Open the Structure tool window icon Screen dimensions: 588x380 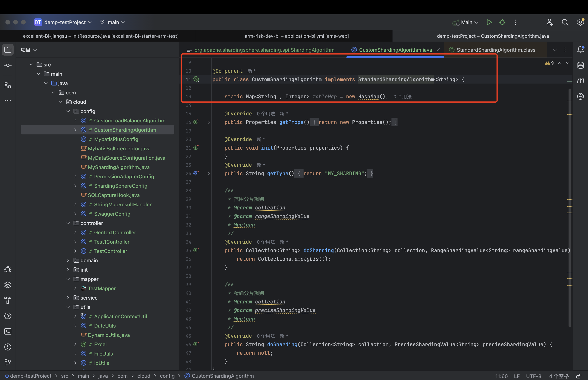coord(8,85)
